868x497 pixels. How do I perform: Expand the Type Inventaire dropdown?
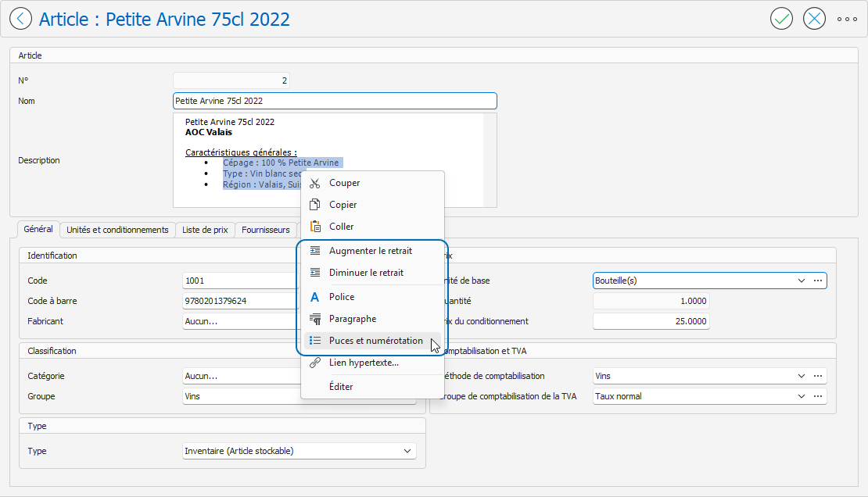tap(407, 451)
